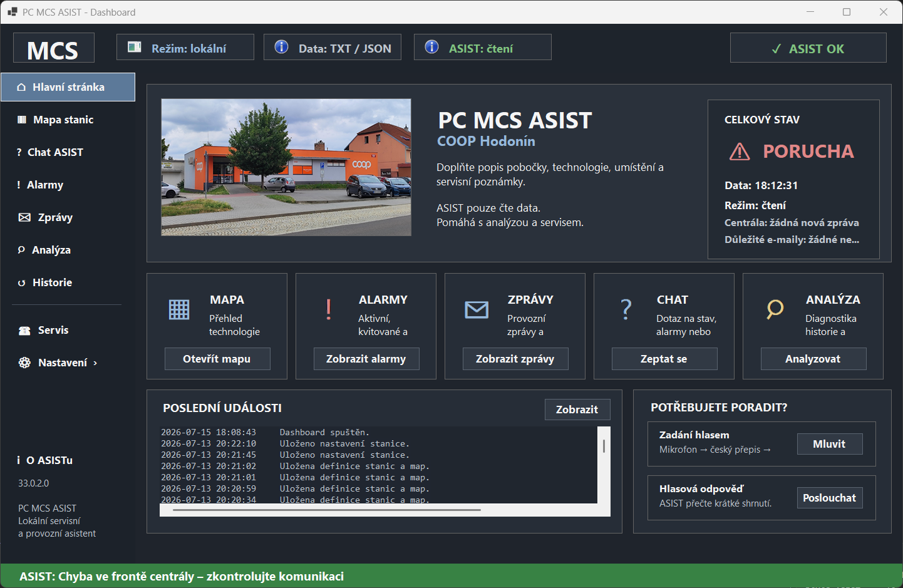This screenshot has height=588, width=903.
Task: Open the Hlavní stránka page
Action: [68, 87]
